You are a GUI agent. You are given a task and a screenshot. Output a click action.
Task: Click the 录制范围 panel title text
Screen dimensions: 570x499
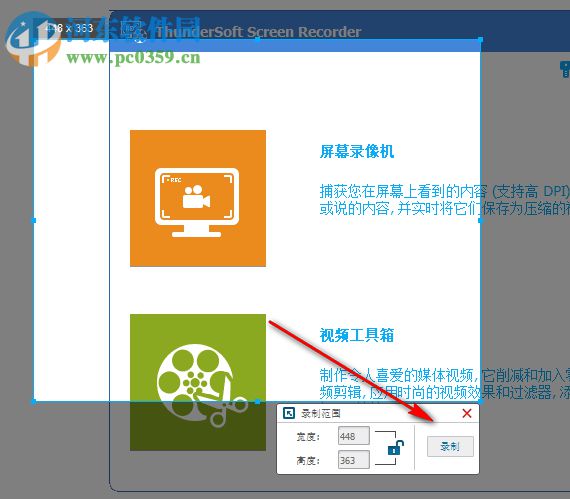(x=321, y=414)
